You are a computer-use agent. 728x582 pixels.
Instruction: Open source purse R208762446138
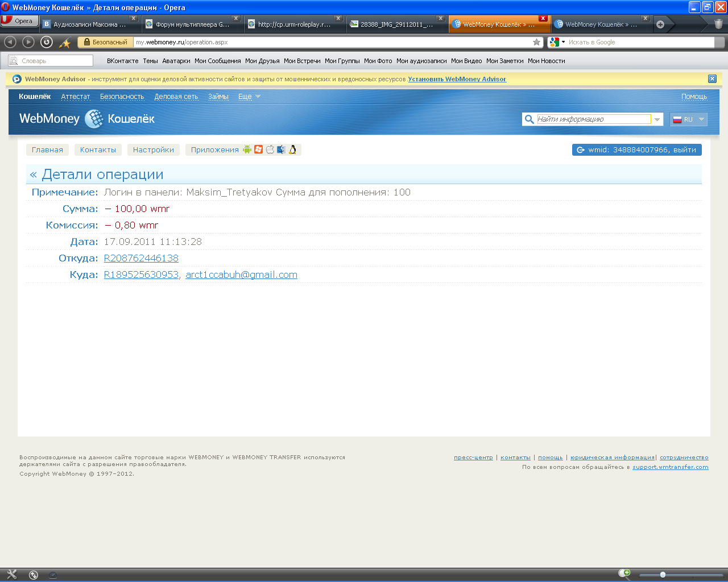click(x=141, y=258)
